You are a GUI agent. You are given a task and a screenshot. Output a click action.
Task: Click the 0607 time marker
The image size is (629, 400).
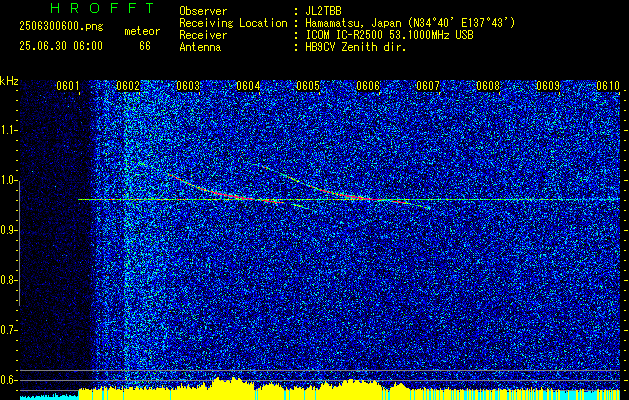tap(428, 86)
